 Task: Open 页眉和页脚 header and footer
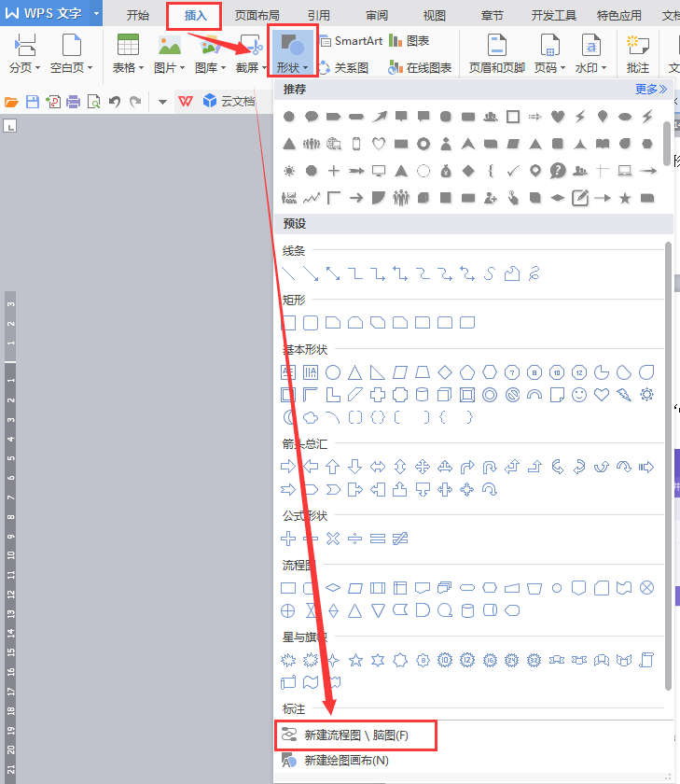[496, 52]
